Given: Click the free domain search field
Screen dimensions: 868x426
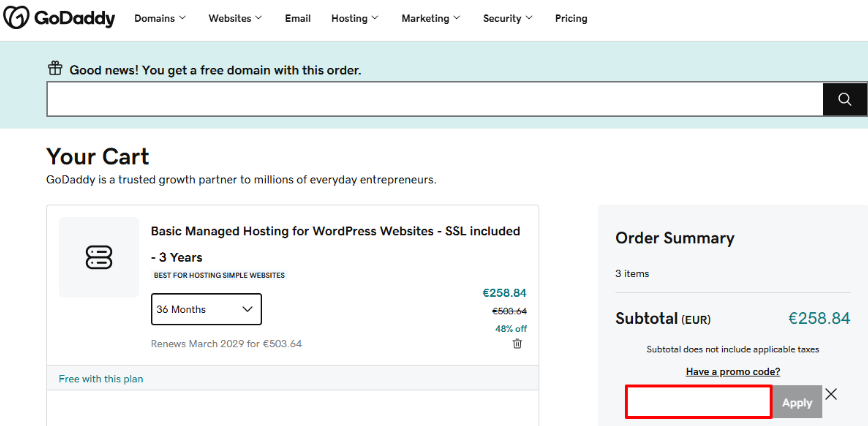Looking at the screenshot, I should (x=435, y=99).
